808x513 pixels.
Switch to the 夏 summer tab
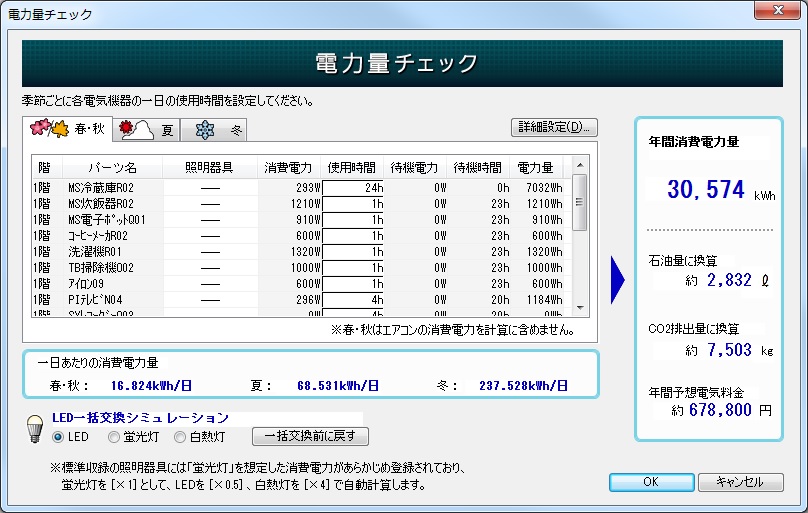tap(146, 130)
